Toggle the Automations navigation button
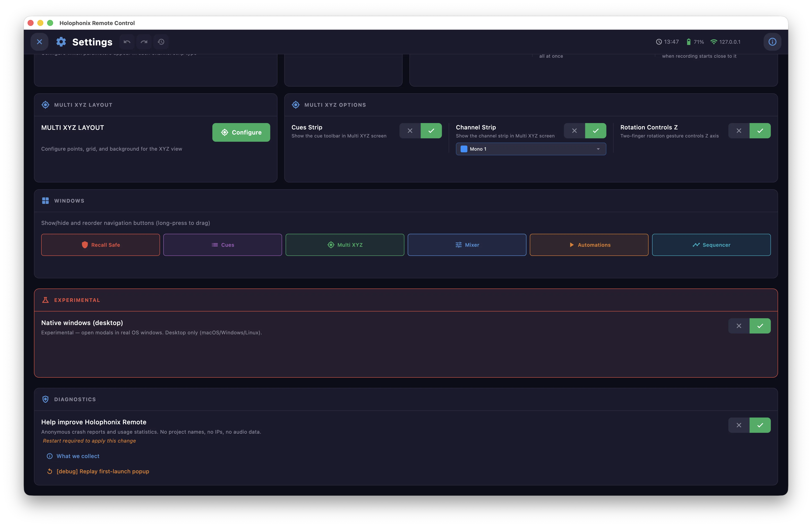812x527 pixels. [589, 245]
